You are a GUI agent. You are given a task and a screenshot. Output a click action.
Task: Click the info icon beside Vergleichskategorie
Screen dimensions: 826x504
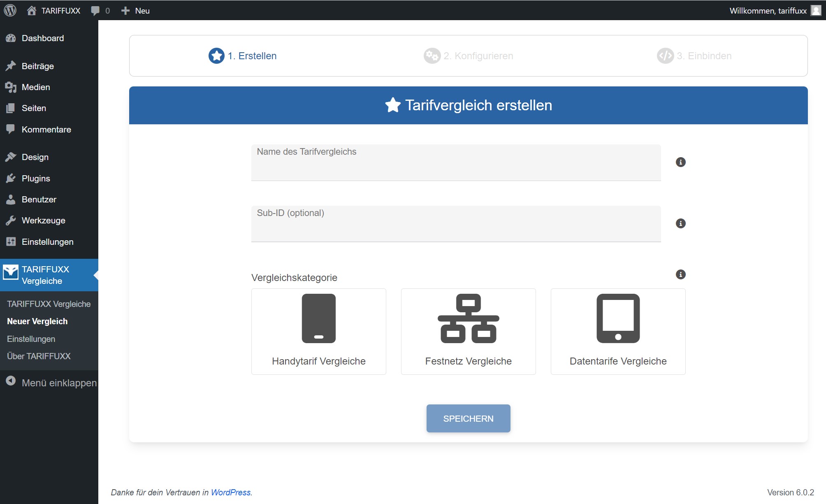681,274
